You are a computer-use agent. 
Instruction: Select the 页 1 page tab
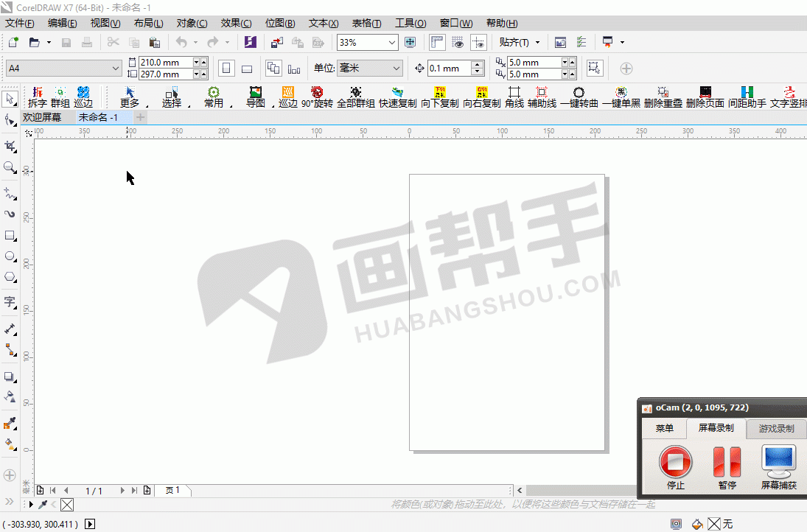pos(173,490)
